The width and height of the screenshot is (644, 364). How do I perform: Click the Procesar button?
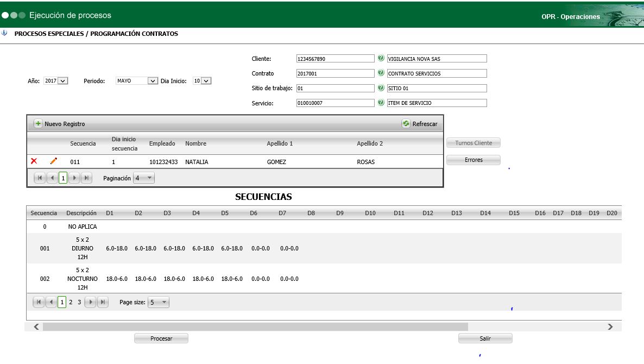point(161,338)
